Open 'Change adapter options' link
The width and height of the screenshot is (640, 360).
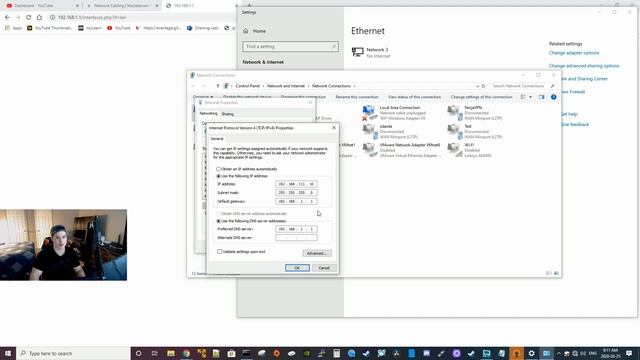574,53
